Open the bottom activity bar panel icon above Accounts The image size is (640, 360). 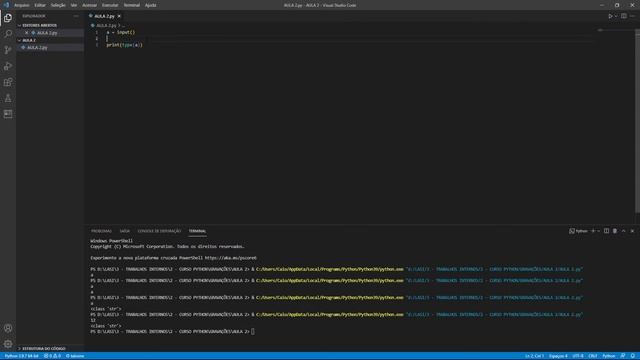[x=8, y=114]
